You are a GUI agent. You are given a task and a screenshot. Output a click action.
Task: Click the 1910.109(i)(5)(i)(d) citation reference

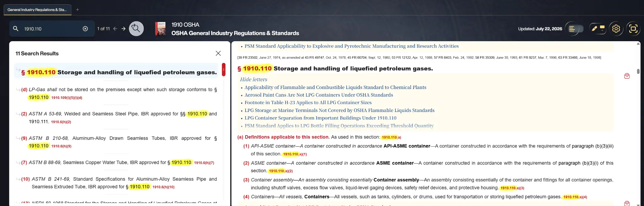pyautogui.click(x=67, y=98)
